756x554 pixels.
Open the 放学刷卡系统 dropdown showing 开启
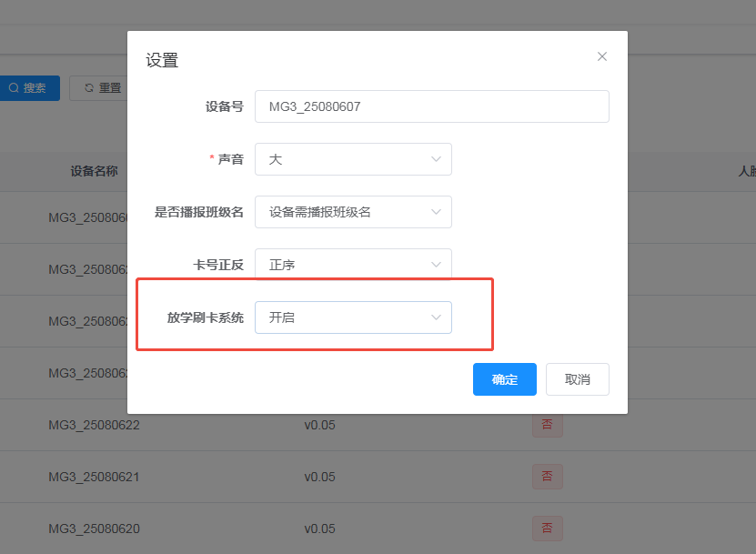click(x=353, y=317)
